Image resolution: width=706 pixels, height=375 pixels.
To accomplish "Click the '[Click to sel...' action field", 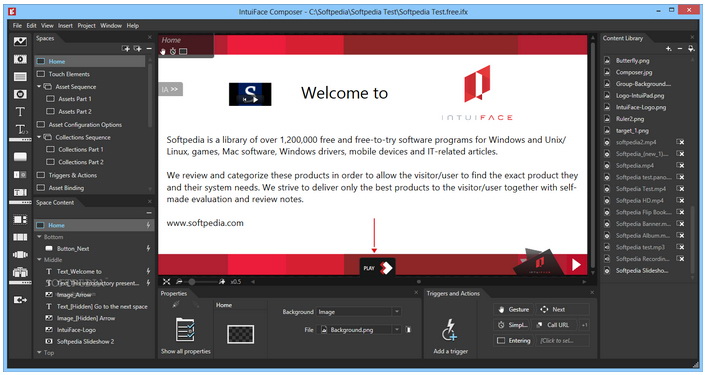I will click(563, 341).
